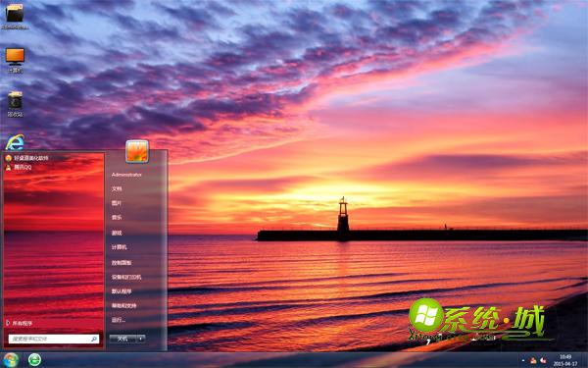Open the Recycle Bin desktop icon
This screenshot has height=368, width=588.
(15, 103)
